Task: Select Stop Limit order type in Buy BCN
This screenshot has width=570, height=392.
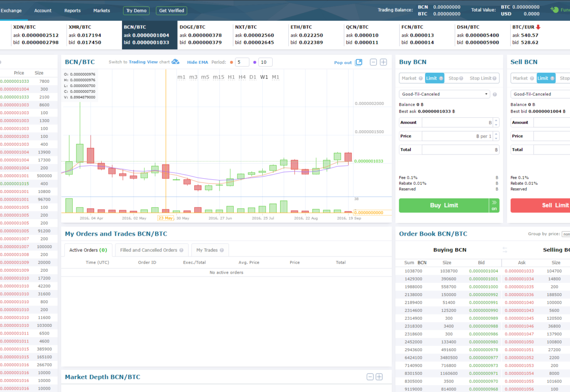Action: point(483,78)
